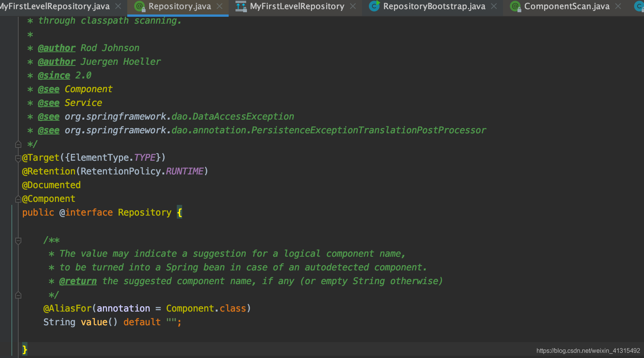The height and width of the screenshot is (358, 644).
Task: Click the @AliasFor annotation
Action: click(x=67, y=308)
